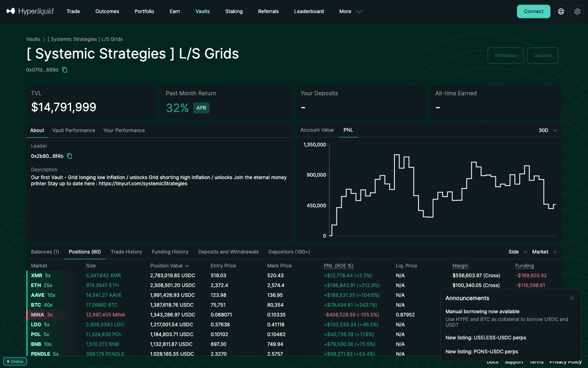Image resolution: width=588 pixels, height=368 pixels.
Task: Open the Depositors (100+) tab
Action: (289, 252)
